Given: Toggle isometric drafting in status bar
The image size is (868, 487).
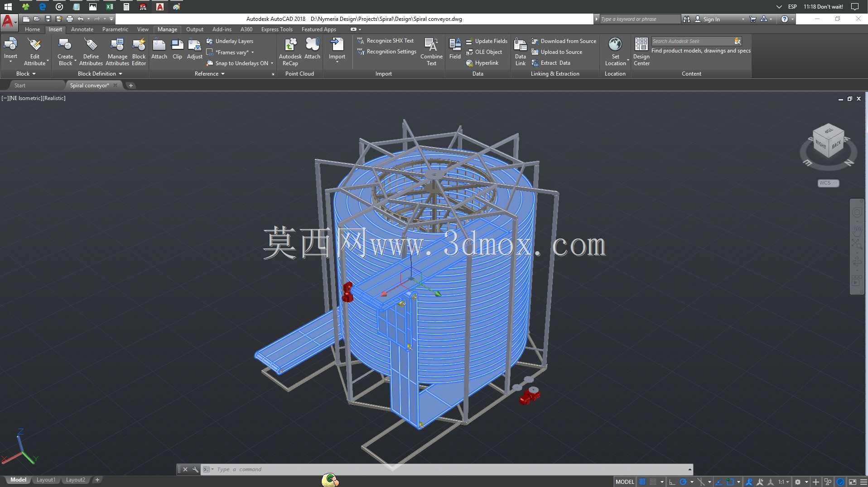Looking at the screenshot, I should [x=701, y=482].
